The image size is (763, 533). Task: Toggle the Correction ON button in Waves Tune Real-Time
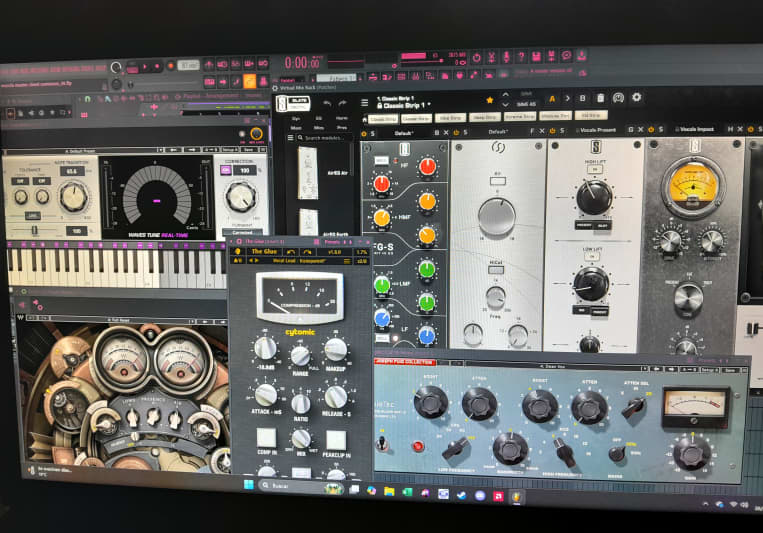click(226, 170)
